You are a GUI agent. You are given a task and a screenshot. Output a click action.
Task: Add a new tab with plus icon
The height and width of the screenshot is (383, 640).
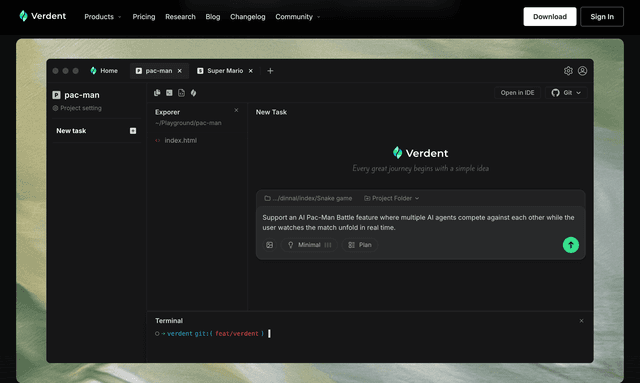pos(270,71)
